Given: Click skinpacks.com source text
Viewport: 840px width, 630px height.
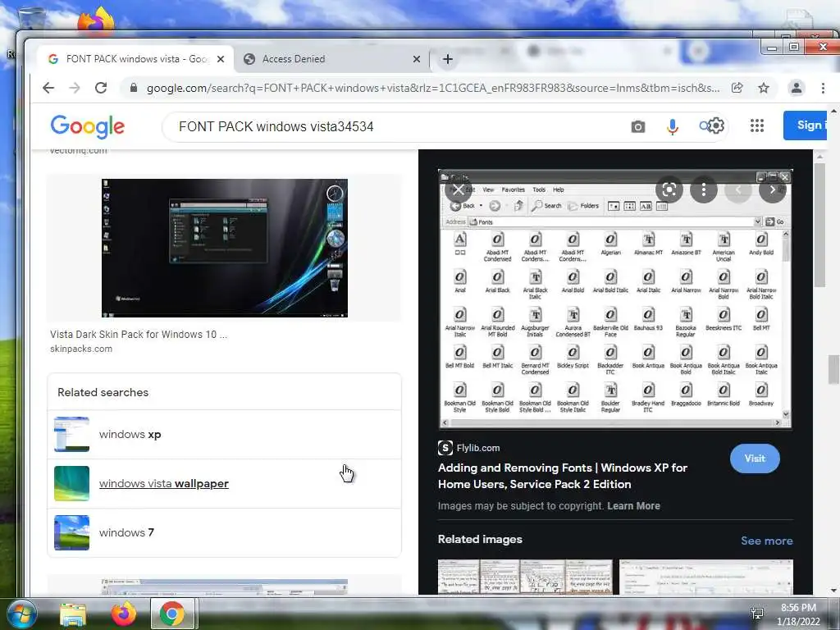Looking at the screenshot, I should pos(81,349).
